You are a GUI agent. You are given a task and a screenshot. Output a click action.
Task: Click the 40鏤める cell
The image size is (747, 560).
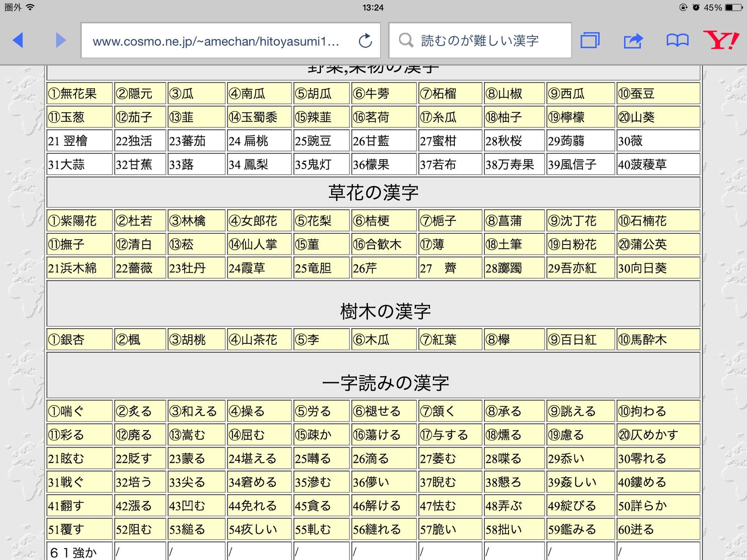658,482
